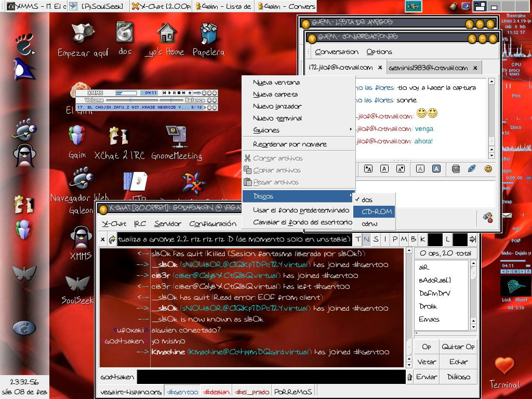The image size is (532, 399).
Task: Click normal font size icon in Gaim
Action: pos(384,169)
